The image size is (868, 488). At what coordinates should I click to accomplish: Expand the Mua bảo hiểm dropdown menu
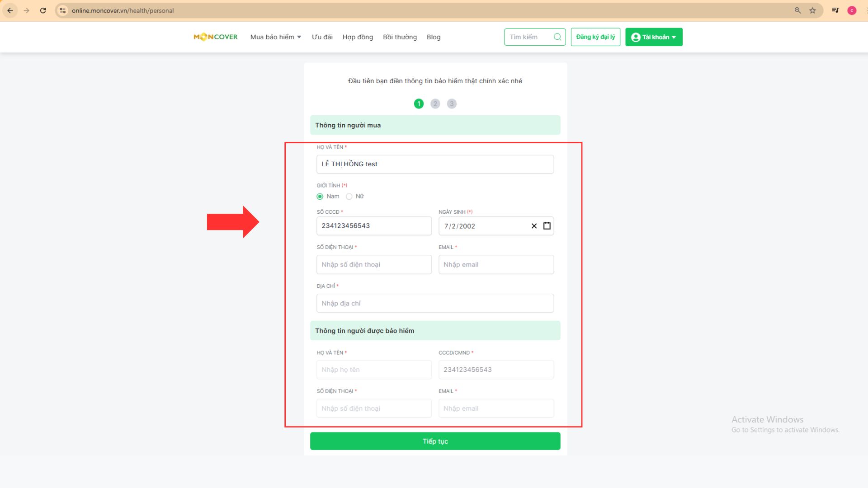(x=276, y=37)
